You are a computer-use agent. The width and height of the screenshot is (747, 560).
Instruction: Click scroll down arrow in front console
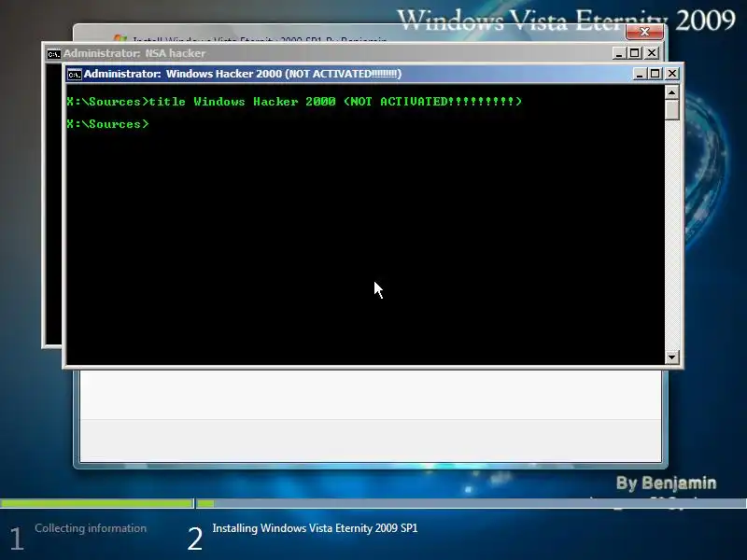click(671, 357)
